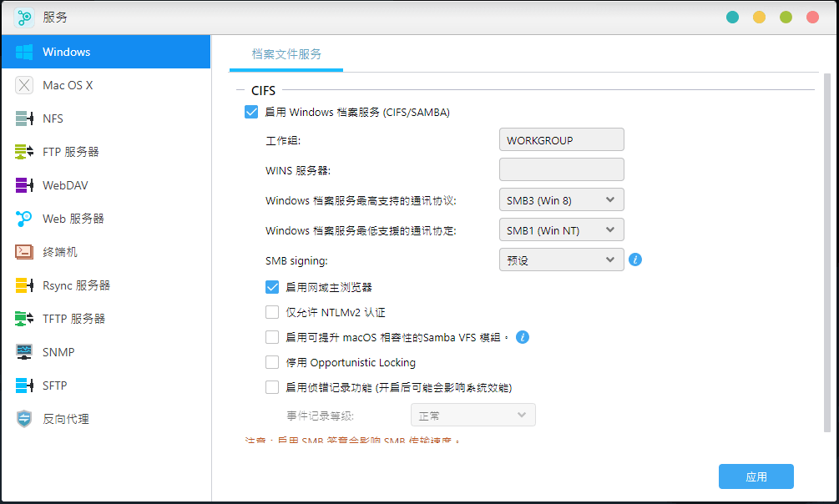This screenshot has width=839, height=504.
Task: Enable 仅允许 NTLMv2 认证
Action: coord(272,311)
